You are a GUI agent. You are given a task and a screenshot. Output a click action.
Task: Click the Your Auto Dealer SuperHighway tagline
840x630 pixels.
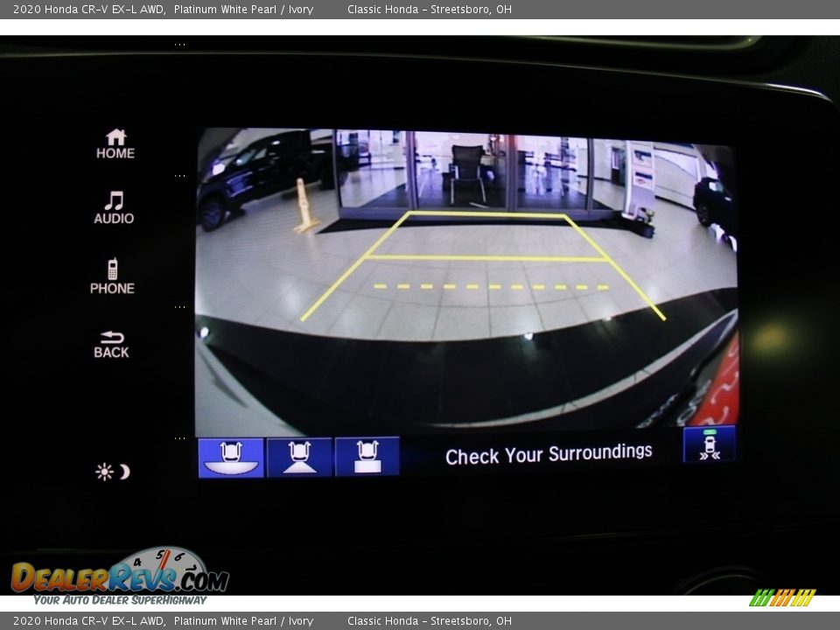[x=120, y=600]
